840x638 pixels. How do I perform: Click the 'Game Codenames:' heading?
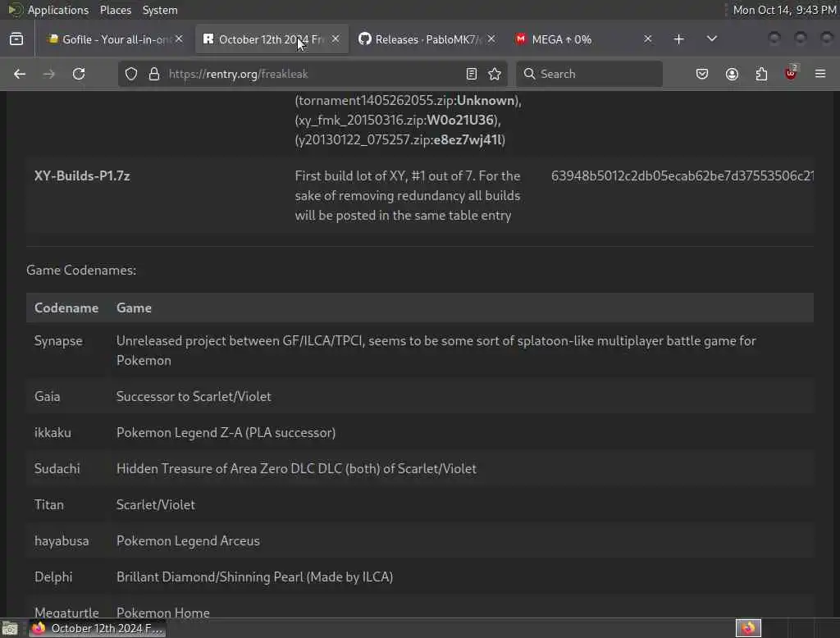pyautogui.click(x=81, y=270)
